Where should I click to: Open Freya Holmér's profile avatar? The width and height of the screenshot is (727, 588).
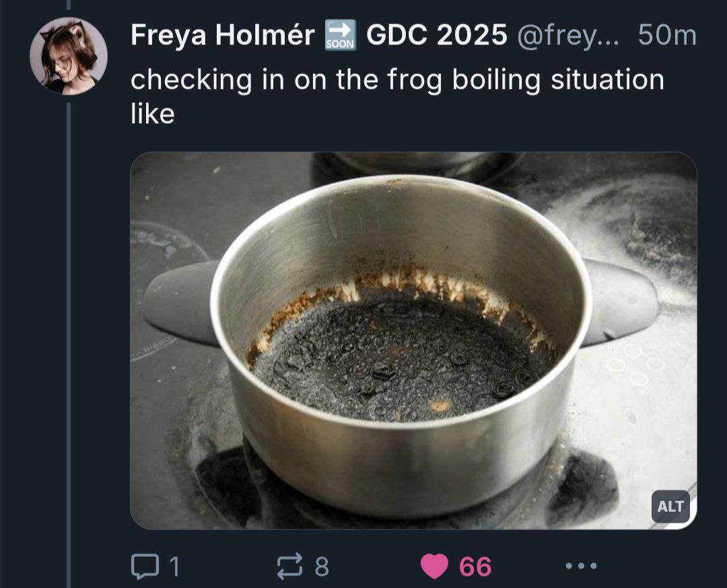pos(69,56)
